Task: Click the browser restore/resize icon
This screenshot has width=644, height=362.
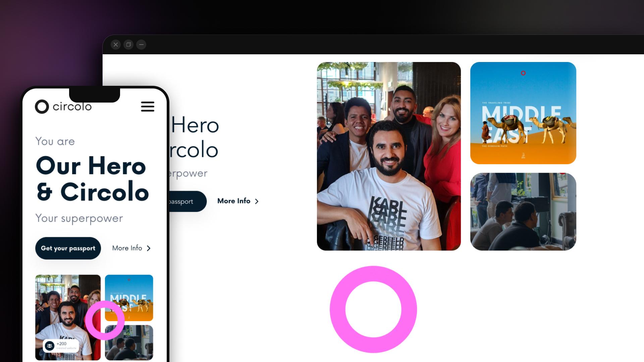Action: [x=128, y=44]
